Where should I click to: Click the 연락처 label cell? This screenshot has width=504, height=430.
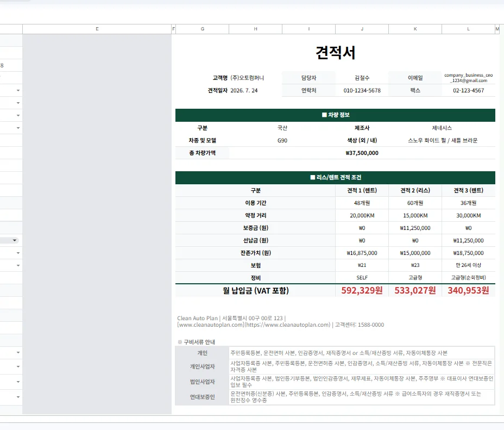coord(308,90)
